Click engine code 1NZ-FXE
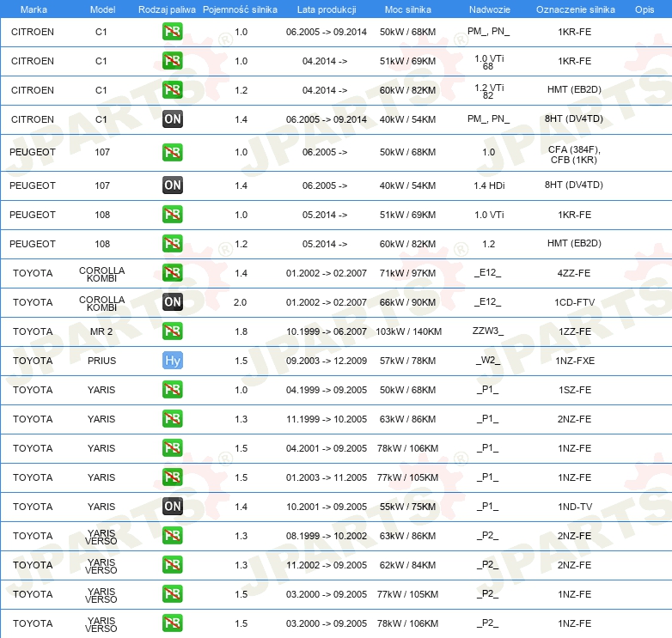The width and height of the screenshot is (672, 638). (575, 361)
